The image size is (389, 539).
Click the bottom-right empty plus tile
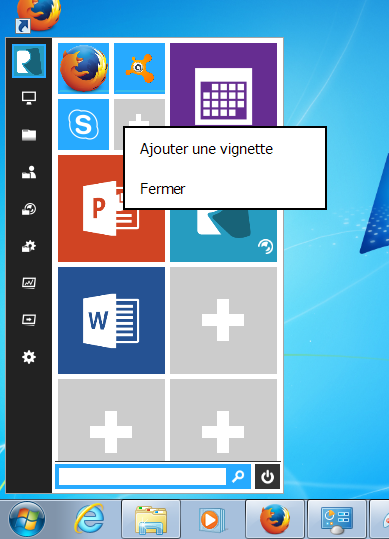tap(223, 419)
